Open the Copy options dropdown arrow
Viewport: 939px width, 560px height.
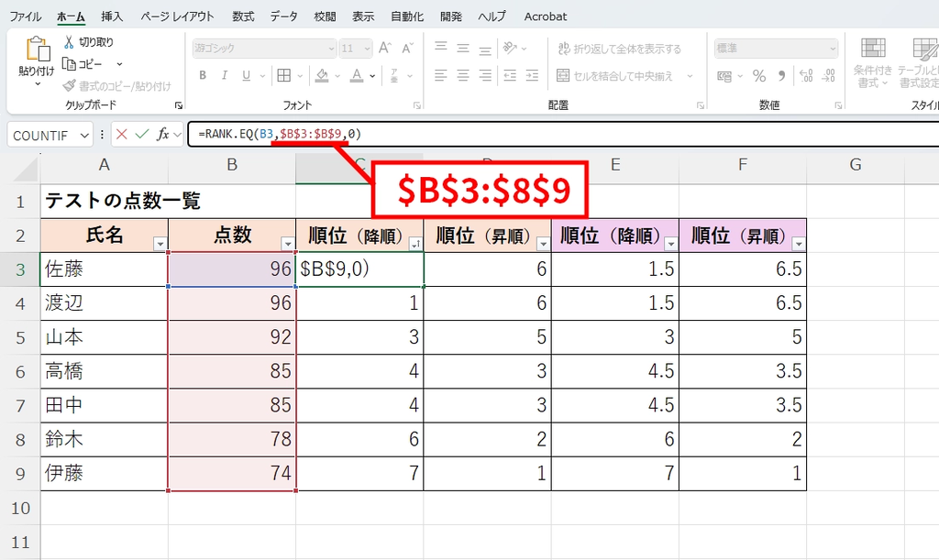(x=119, y=64)
